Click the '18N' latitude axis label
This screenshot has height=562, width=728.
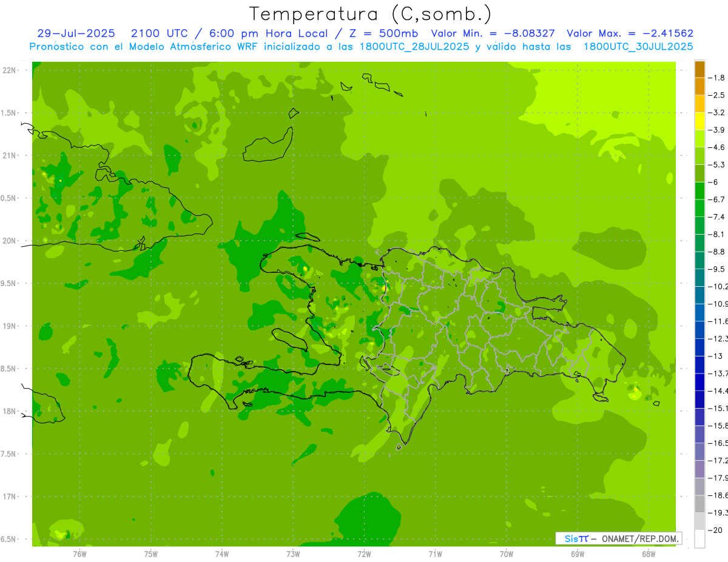point(10,411)
